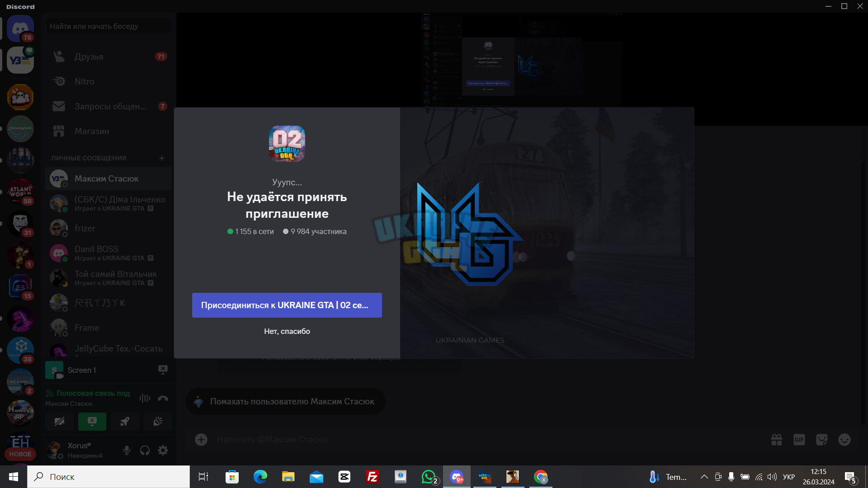Open the system volume control
Screen dimensions: 868x488
[x=772, y=477]
